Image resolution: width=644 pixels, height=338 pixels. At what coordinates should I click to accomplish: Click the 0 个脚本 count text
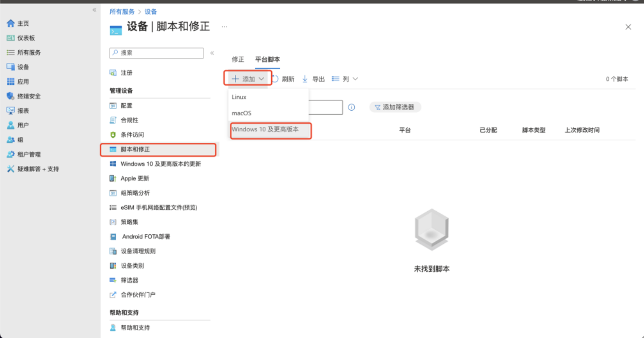(x=617, y=79)
